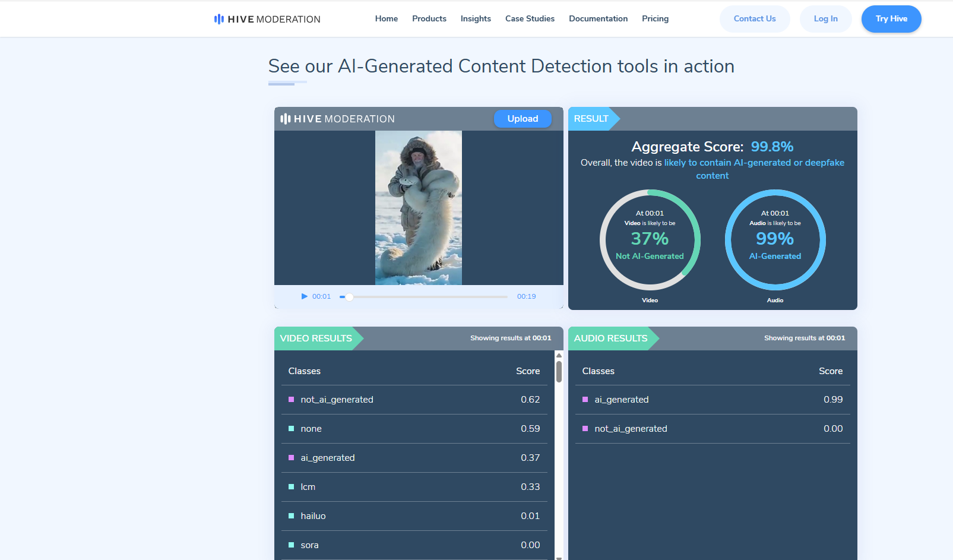
Task: Click the polar bear video thumbnail
Action: click(418, 208)
